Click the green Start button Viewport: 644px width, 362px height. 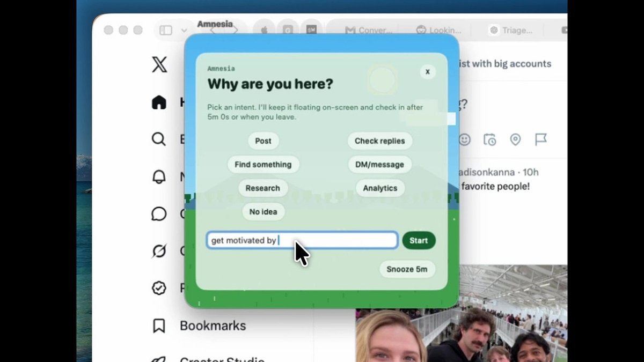419,241
